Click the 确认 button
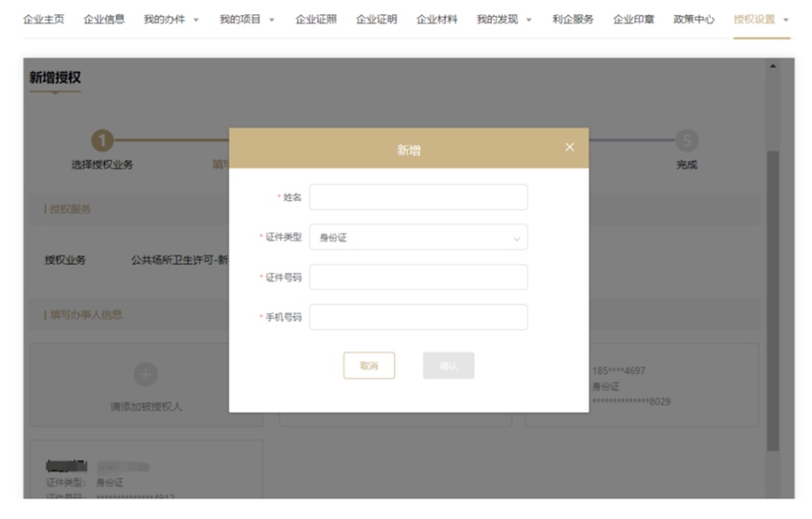This screenshot has height=519, width=812. [x=448, y=366]
